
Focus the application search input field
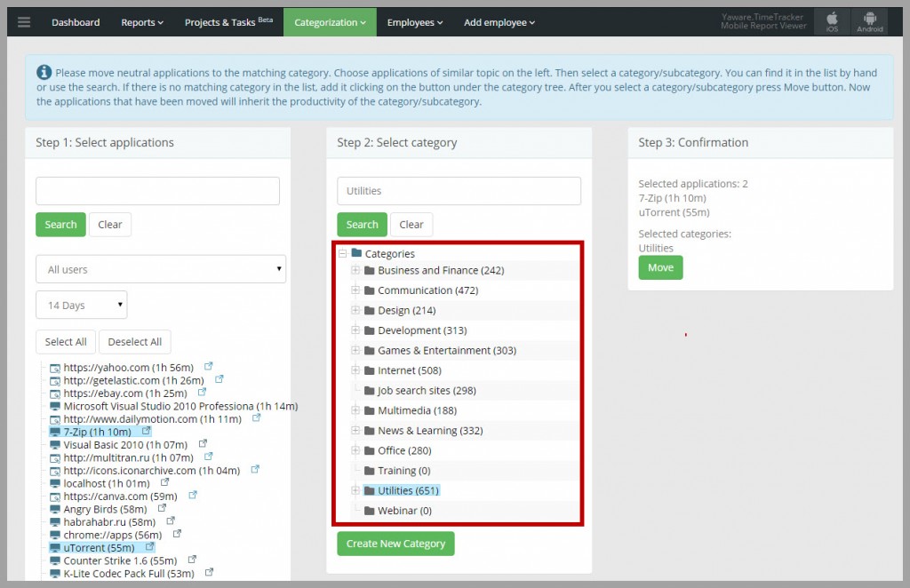pos(157,191)
